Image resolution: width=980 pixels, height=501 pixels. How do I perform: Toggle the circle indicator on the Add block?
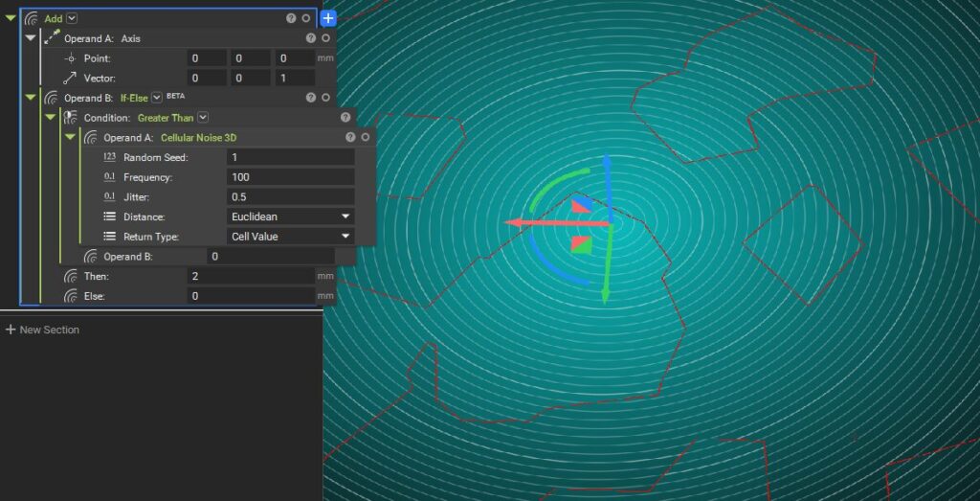point(306,18)
